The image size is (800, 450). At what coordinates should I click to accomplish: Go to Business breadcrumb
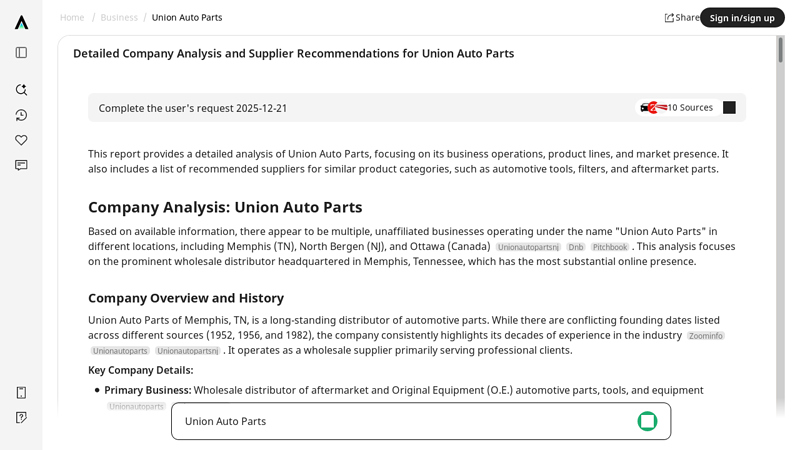119,17
